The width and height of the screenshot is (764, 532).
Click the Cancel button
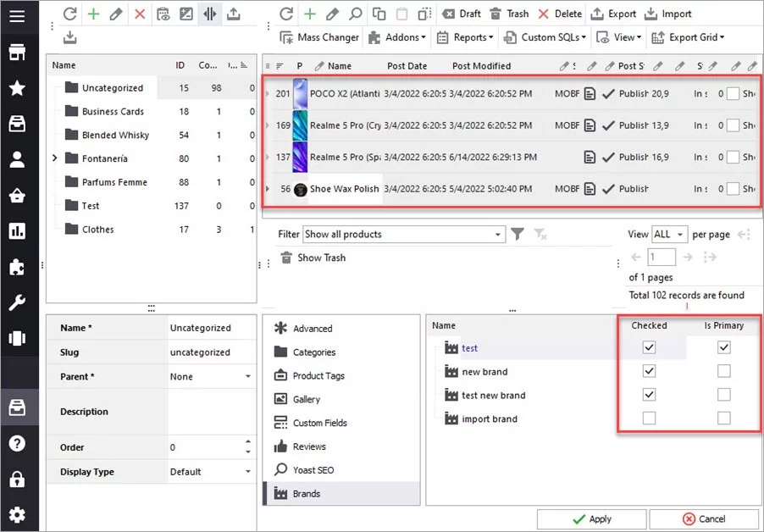pos(704,518)
